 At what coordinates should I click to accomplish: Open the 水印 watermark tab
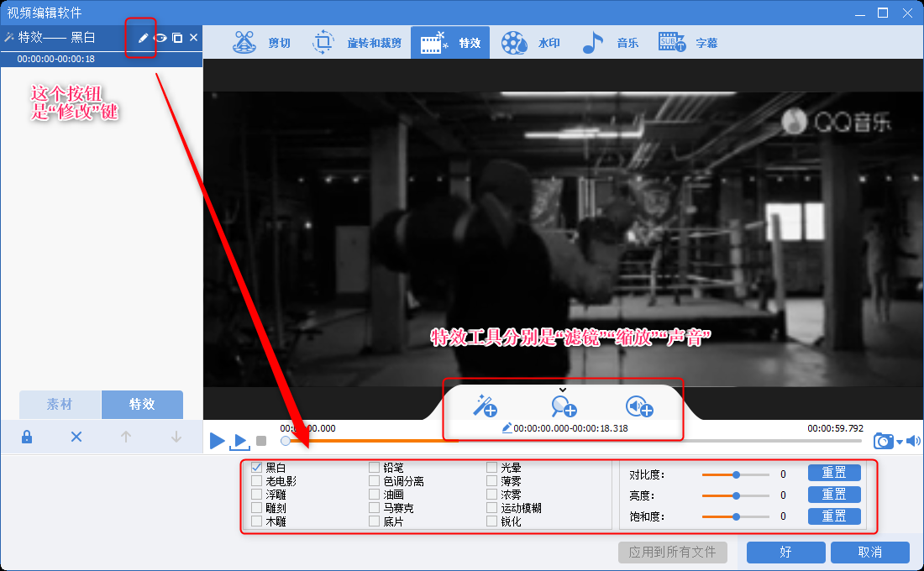tap(530, 43)
